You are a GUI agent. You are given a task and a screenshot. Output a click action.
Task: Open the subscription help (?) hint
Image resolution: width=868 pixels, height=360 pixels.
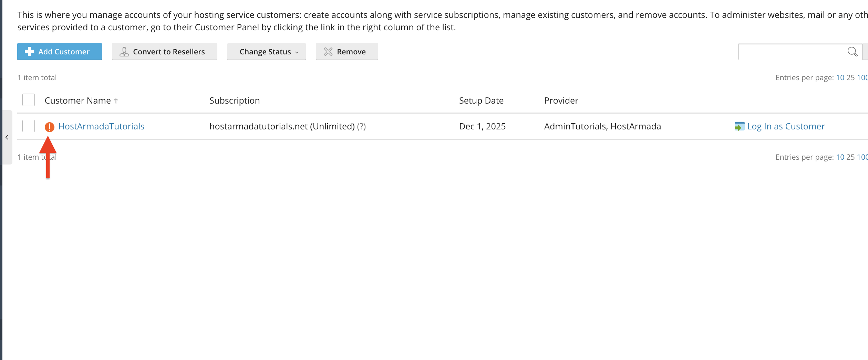coord(361,127)
